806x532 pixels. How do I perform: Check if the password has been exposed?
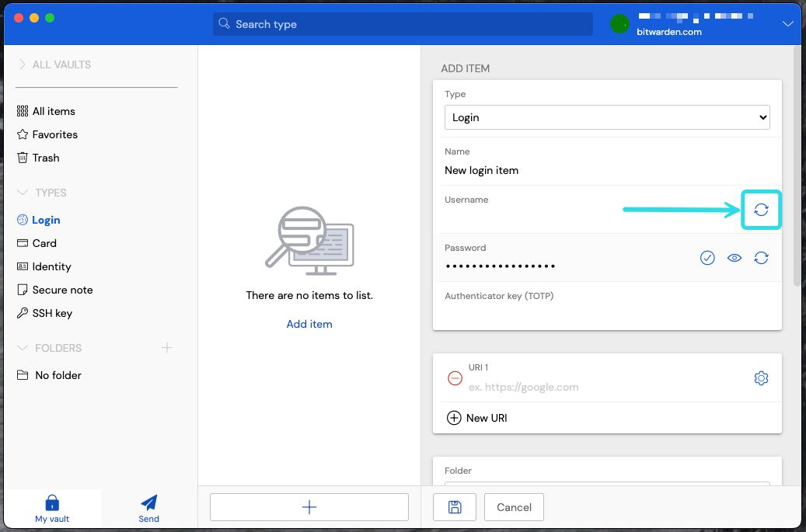(707, 258)
